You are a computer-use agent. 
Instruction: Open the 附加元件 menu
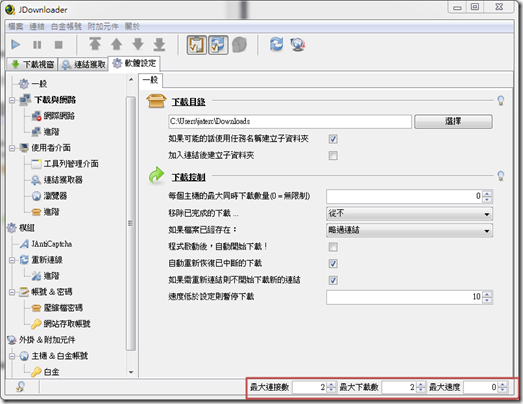103,26
